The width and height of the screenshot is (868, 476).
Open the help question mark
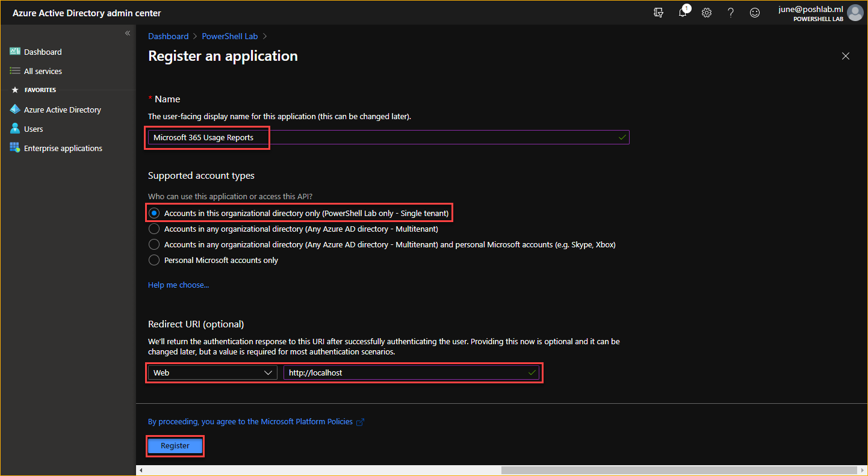pyautogui.click(x=731, y=13)
